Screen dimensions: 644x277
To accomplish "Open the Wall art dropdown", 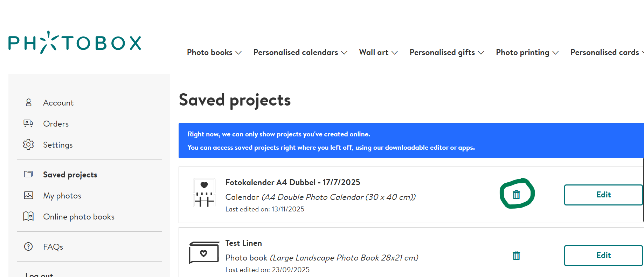I will click(378, 53).
